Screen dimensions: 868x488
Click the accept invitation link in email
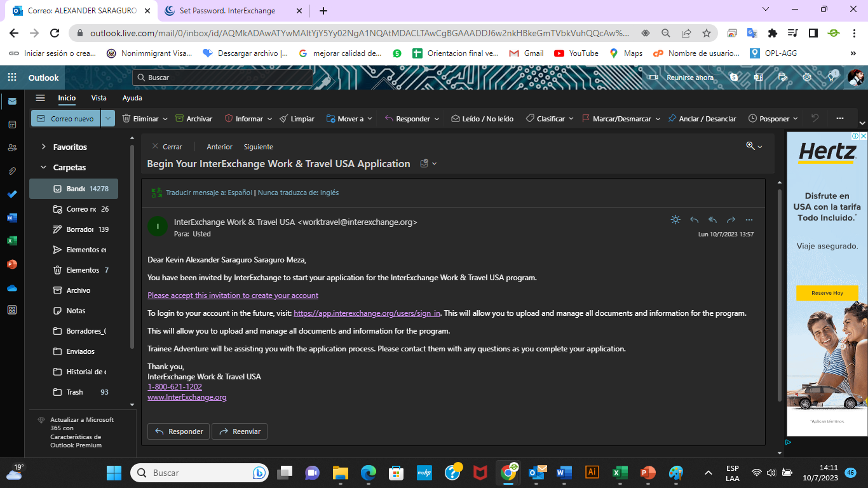pyautogui.click(x=233, y=295)
